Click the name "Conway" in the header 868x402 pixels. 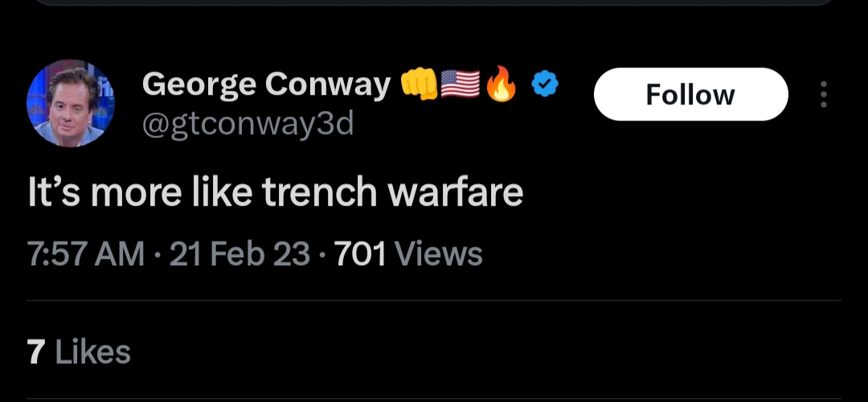click(326, 84)
